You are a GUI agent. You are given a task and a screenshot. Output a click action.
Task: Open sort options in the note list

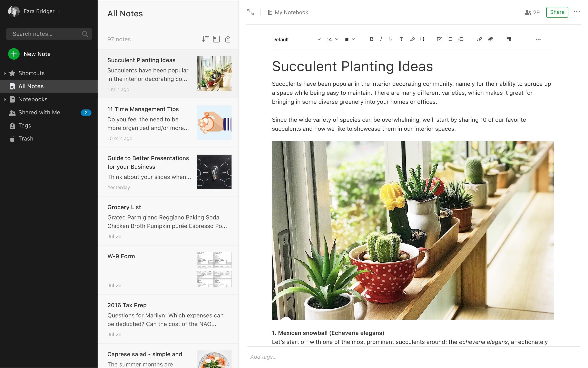click(205, 39)
